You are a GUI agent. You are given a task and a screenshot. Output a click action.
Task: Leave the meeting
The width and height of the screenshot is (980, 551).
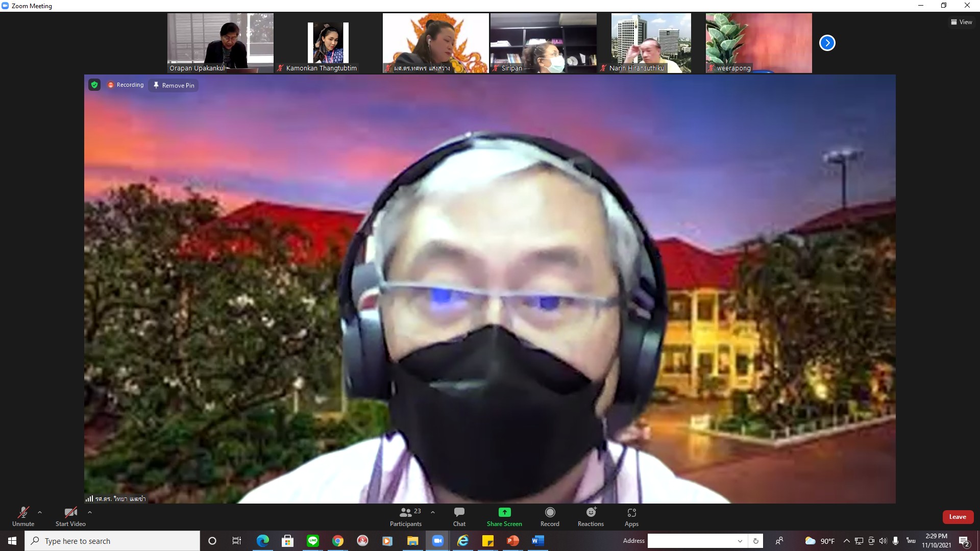[957, 517]
